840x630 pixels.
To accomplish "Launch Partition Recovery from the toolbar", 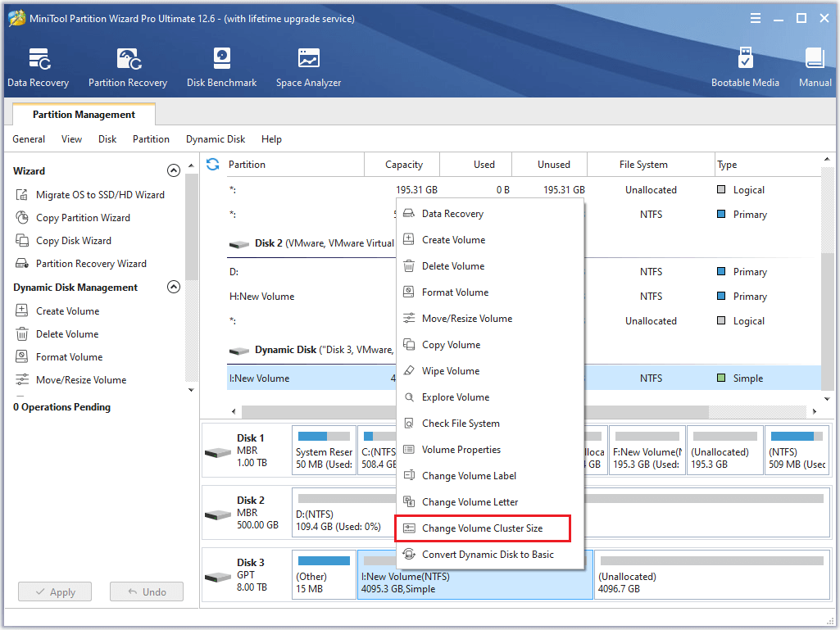I will (x=128, y=67).
